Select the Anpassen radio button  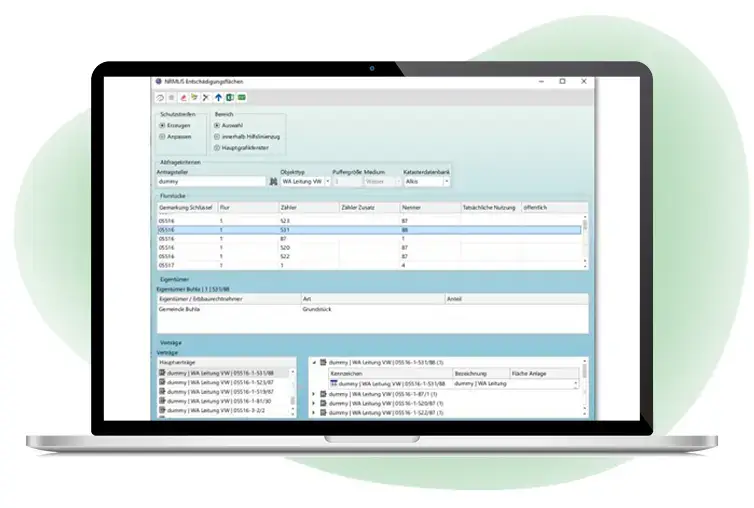[x=164, y=135]
